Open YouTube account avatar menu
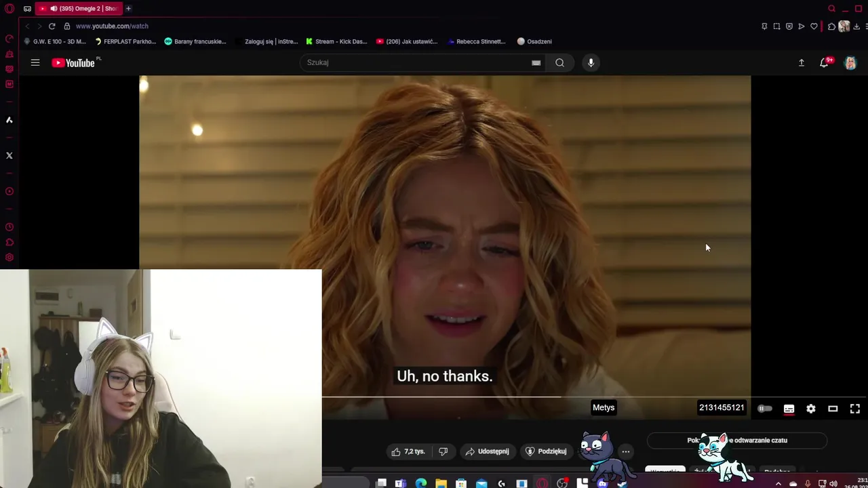The height and width of the screenshot is (488, 868). pos(850,62)
